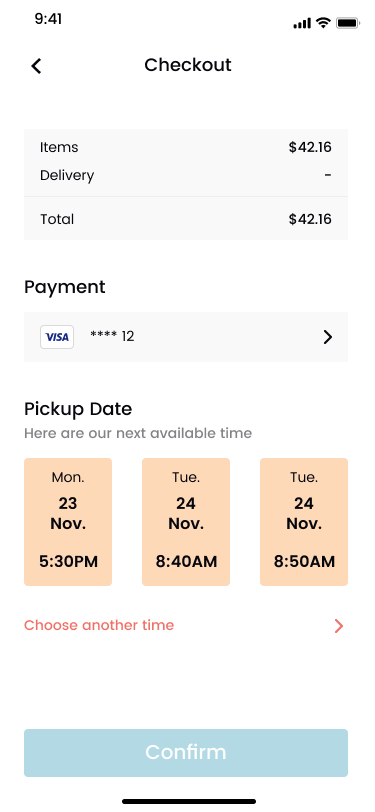Select Tue. 24 Nov. 8:40AM pickup slot
This screenshot has height=812, width=375.
coord(186,522)
